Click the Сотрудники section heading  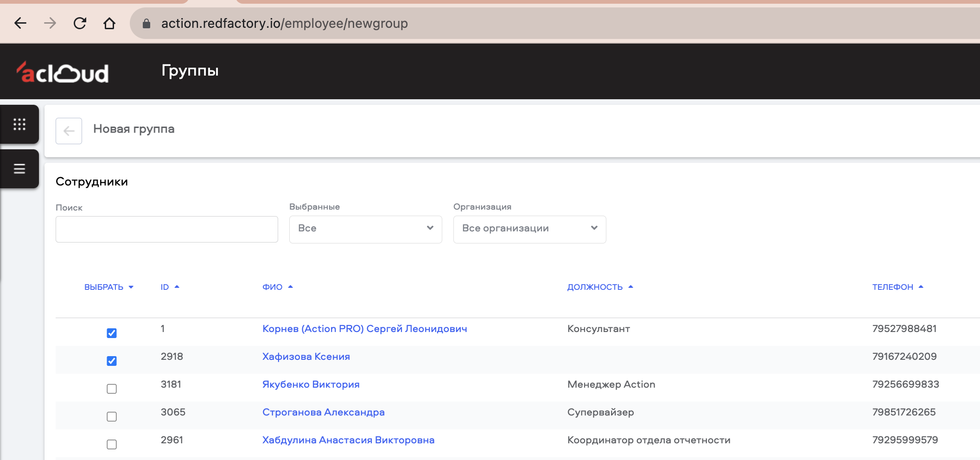(92, 182)
